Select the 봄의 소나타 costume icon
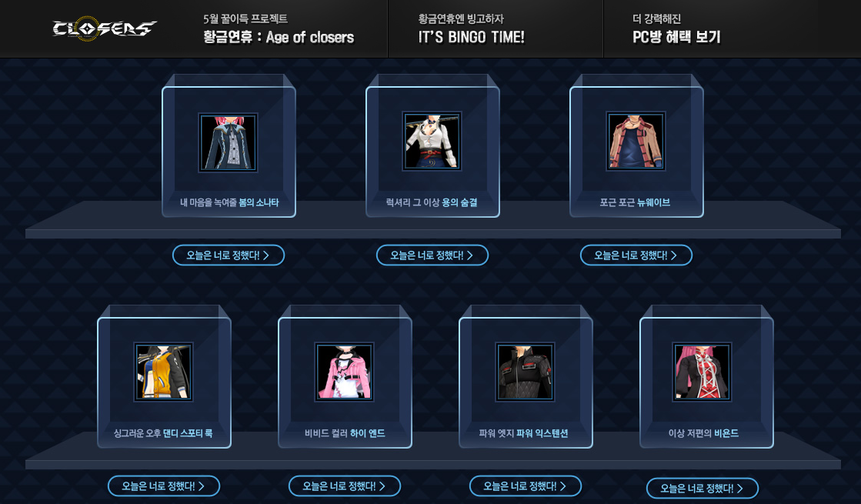Screen dimensions: 861x504 (228, 143)
